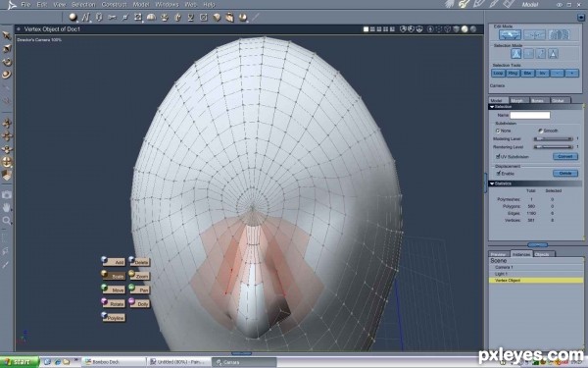Click the dome-shaped tool in top toolbar
The width and height of the screenshot is (588, 368).
[151, 18]
